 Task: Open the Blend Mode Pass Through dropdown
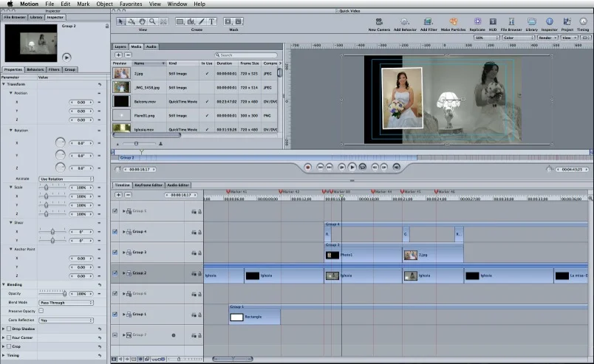coord(66,303)
